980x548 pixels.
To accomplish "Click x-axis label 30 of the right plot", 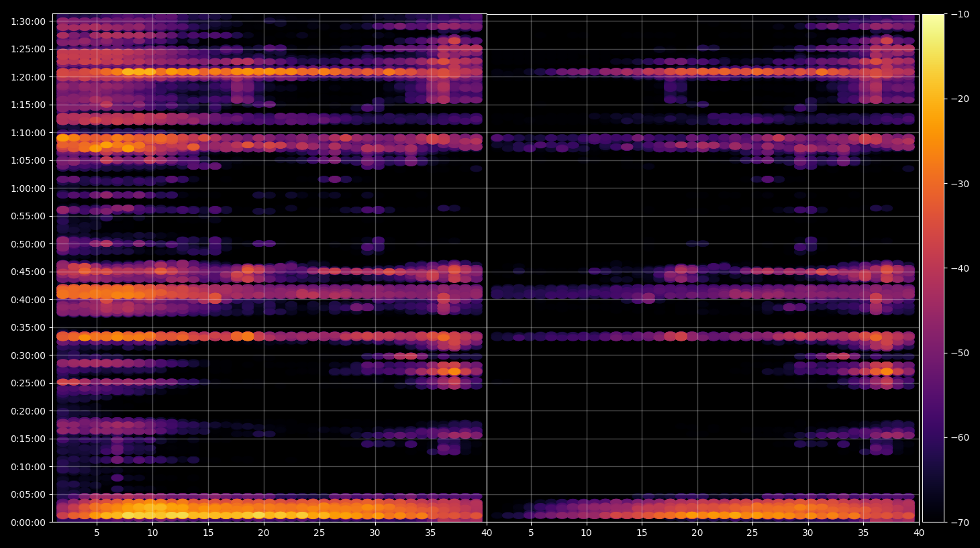I will pyautogui.click(x=807, y=533).
